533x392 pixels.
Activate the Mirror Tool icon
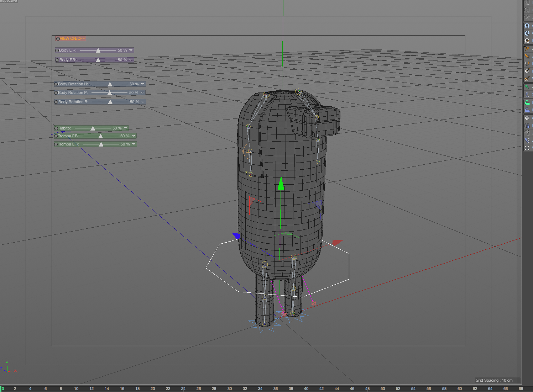[527, 64]
